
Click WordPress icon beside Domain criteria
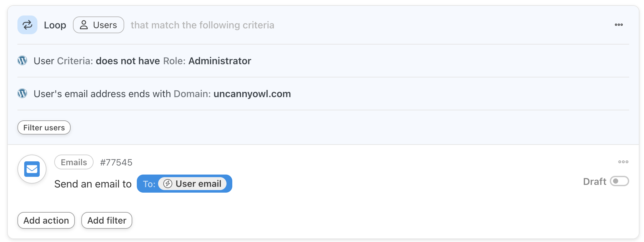click(x=22, y=94)
